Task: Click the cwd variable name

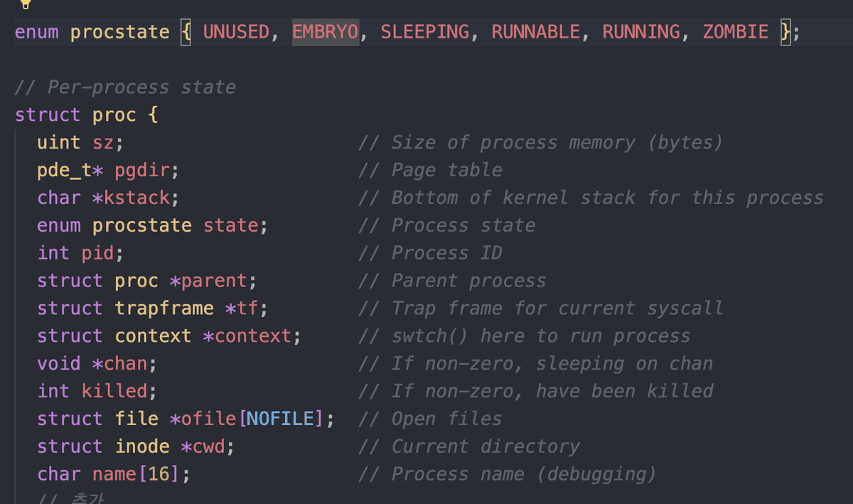Action: 209,446
